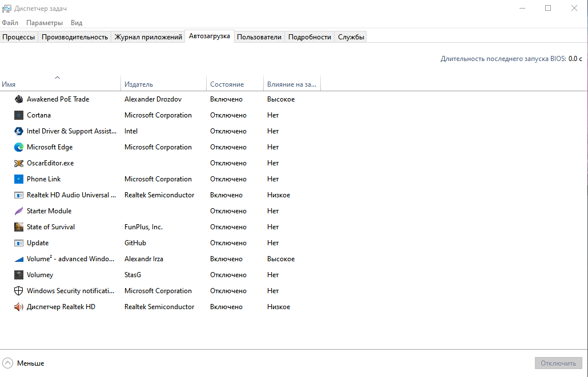Screen dimensions: 588x377
Task: Click the Cortana app icon
Action: click(19, 115)
